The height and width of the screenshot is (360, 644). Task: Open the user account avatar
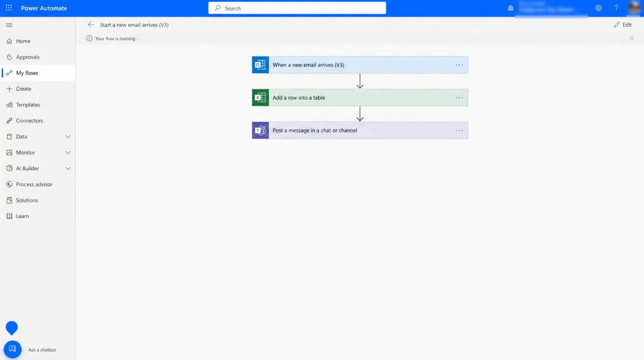pos(635,8)
